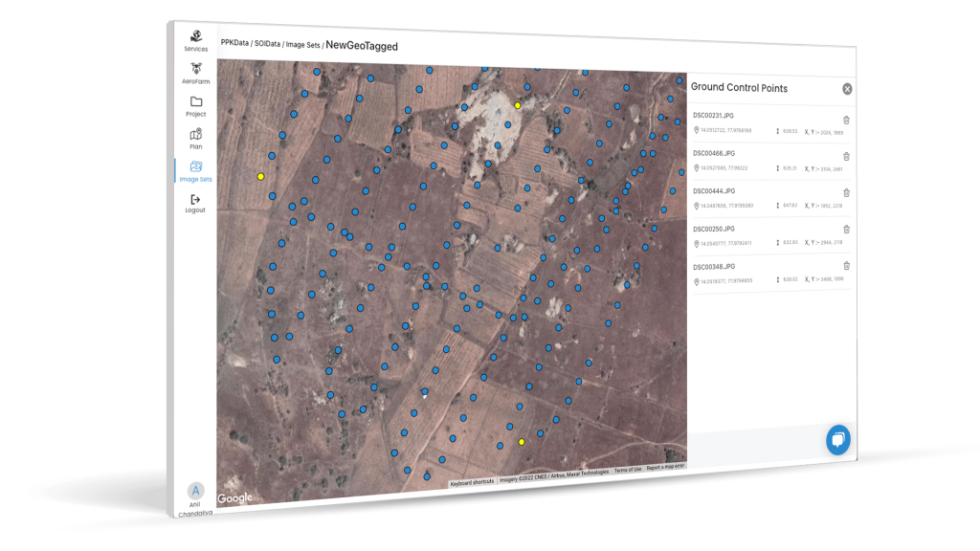Click Keyboard shortcuts on the map
The height and width of the screenshot is (551, 980).
point(472,481)
